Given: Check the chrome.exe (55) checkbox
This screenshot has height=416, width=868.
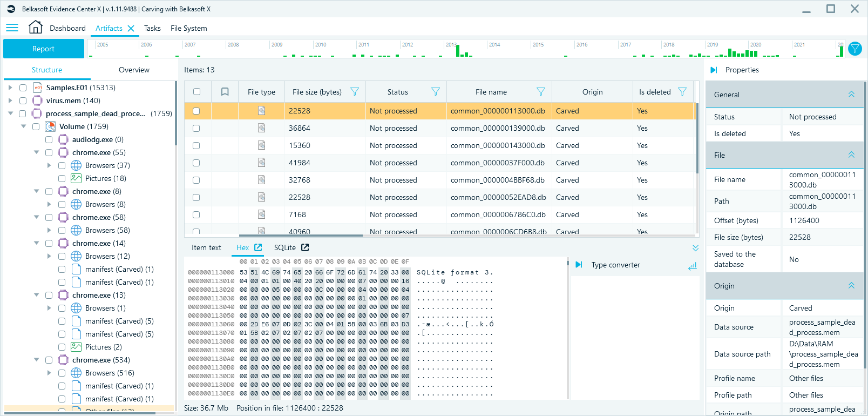Looking at the screenshot, I should pyautogui.click(x=49, y=152).
